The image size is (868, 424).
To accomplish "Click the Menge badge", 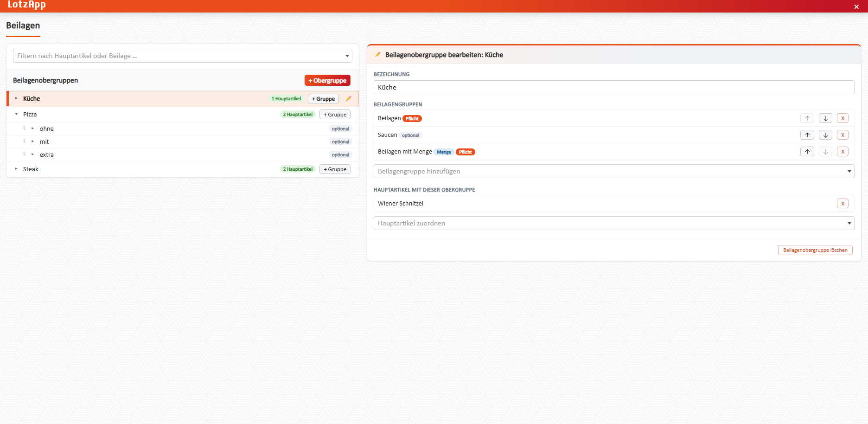I will click(444, 152).
